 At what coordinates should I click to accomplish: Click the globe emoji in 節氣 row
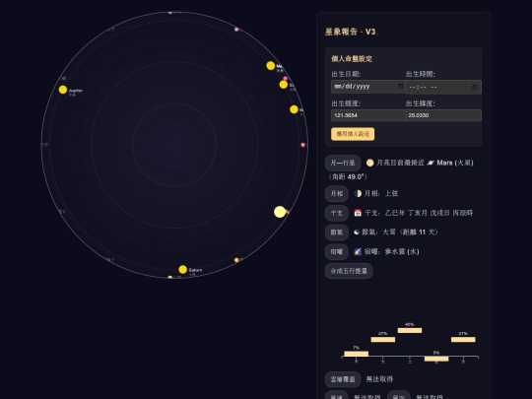[x=357, y=233]
